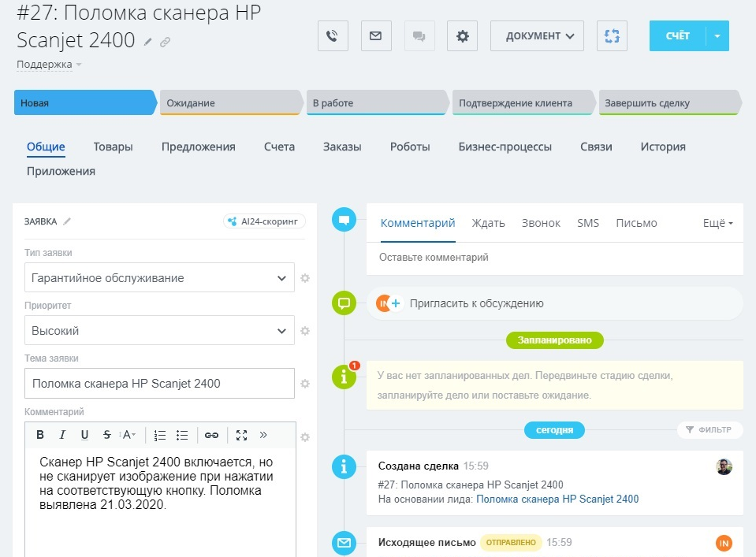Click the Оставьте комментарий input field
Image resolution: width=756 pixels, height=557 pixels.
click(554, 258)
